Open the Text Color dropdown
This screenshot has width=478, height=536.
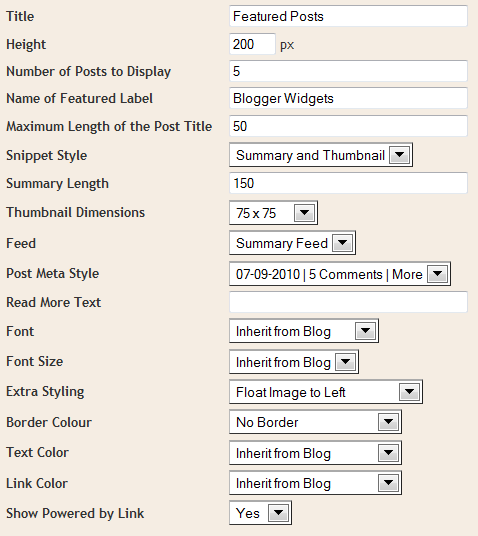[315, 453]
